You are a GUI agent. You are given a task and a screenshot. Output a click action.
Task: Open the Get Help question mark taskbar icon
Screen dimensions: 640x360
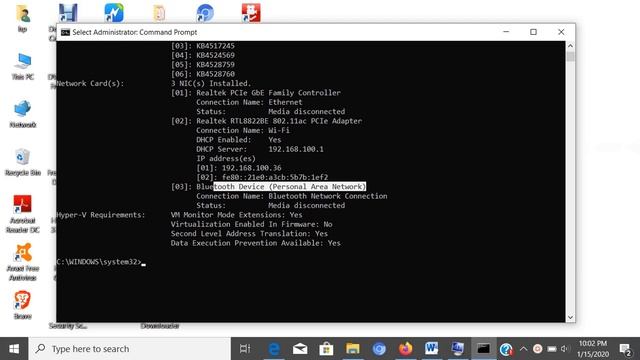[x=506, y=349]
